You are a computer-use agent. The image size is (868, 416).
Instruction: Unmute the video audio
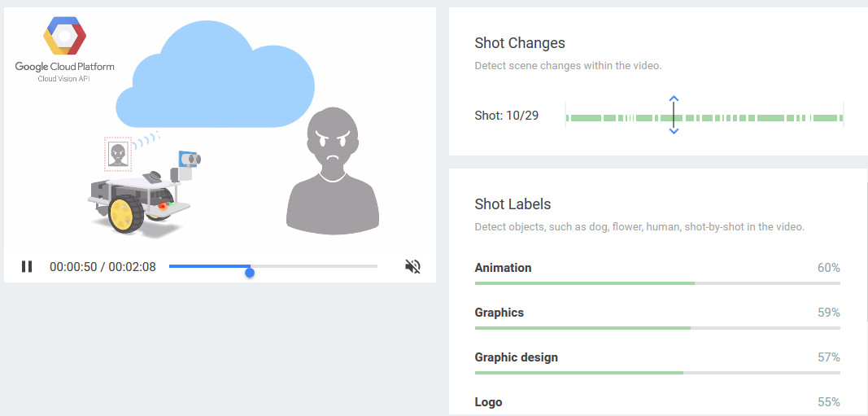(x=413, y=266)
